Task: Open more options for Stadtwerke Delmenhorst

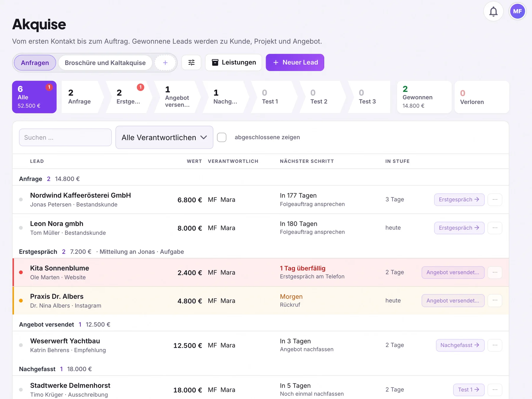Action: (495, 390)
